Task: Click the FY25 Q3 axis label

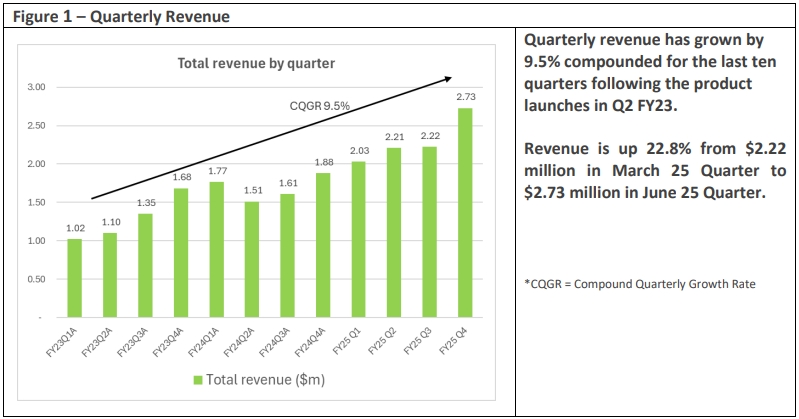Action: [x=417, y=342]
